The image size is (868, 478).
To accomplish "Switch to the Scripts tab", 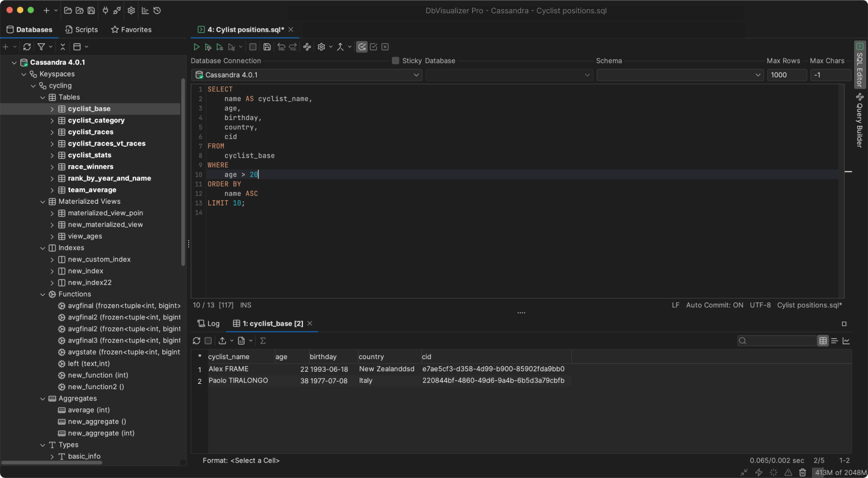I will (81, 29).
